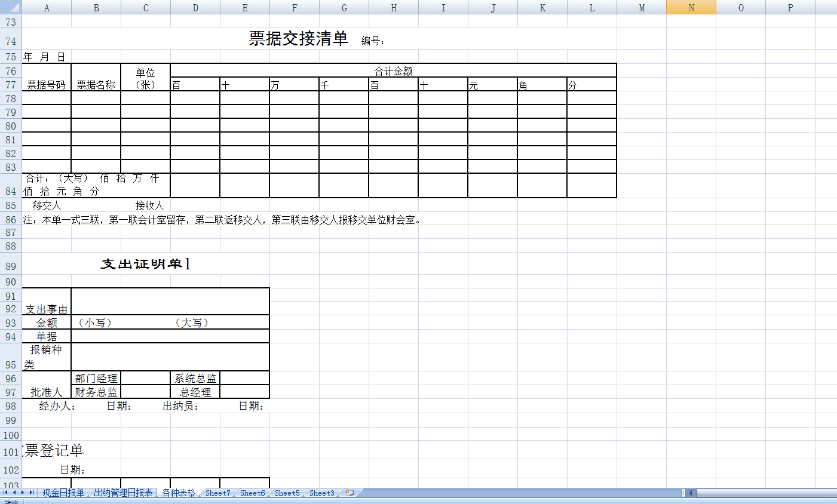The width and height of the screenshot is (837, 504).
Task: Select the 金额 cell
Action: (47, 322)
